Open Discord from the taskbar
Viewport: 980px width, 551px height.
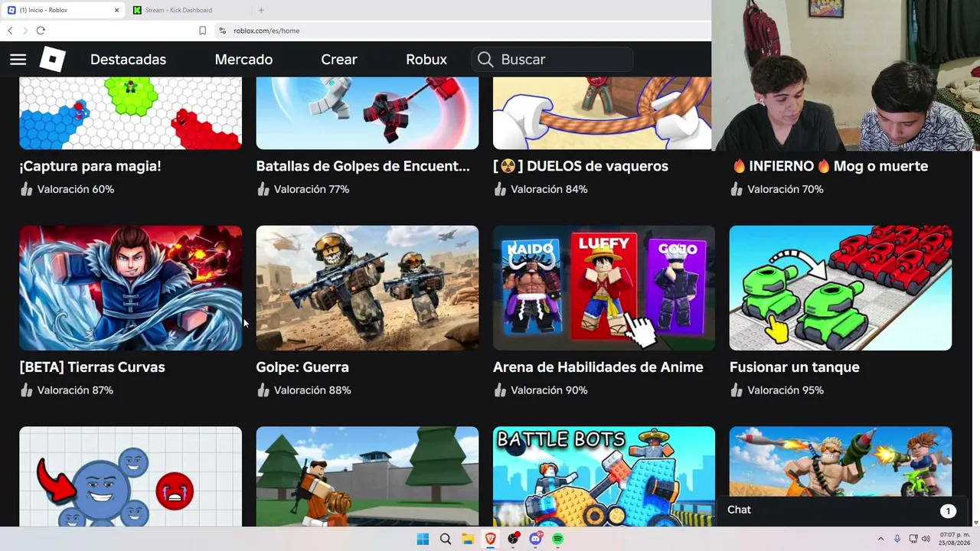pos(535,539)
